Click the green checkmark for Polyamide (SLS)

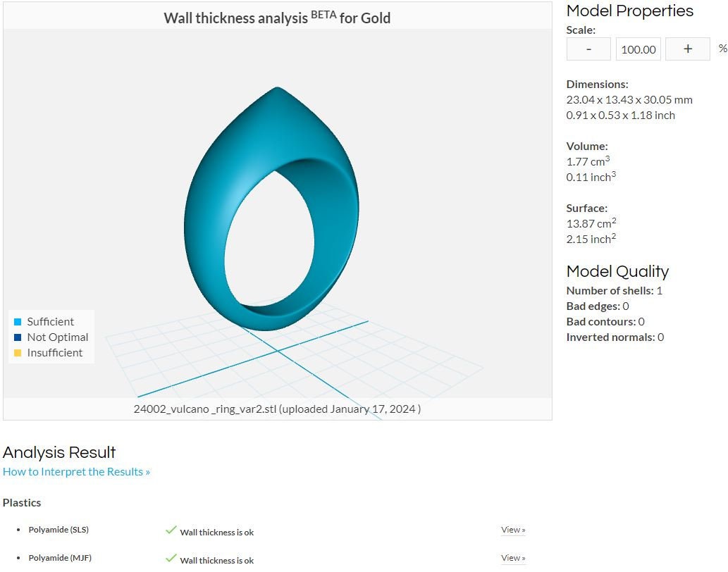click(171, 530)
